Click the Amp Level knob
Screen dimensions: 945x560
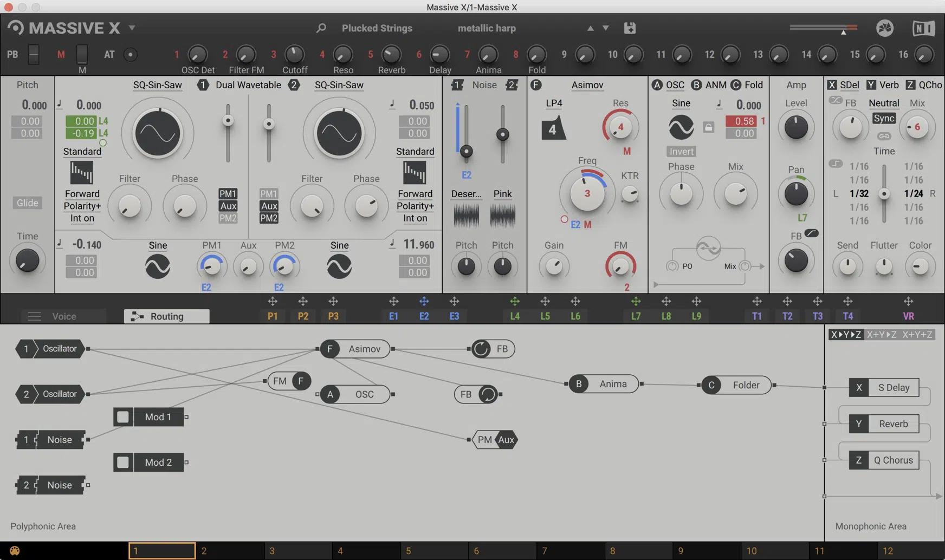click(796, 127)
